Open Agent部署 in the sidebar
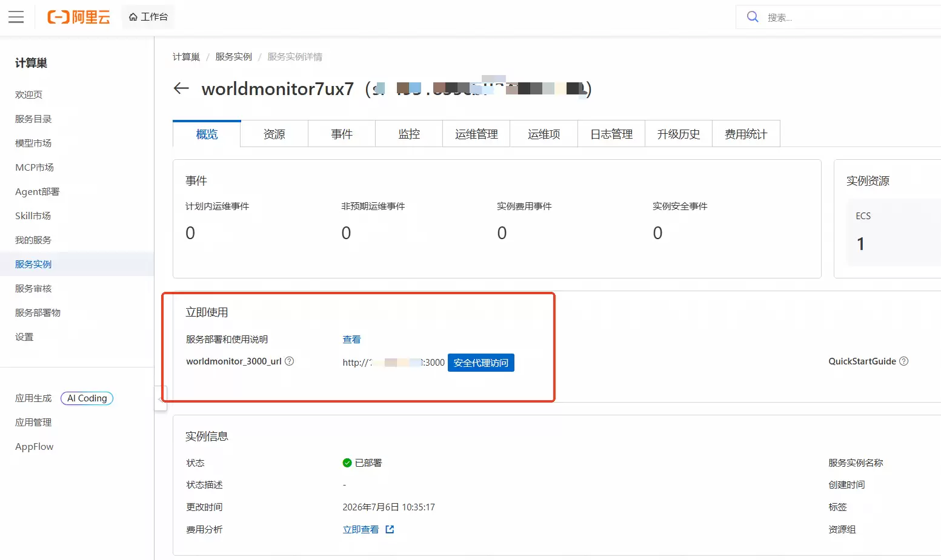 [77, 191]
